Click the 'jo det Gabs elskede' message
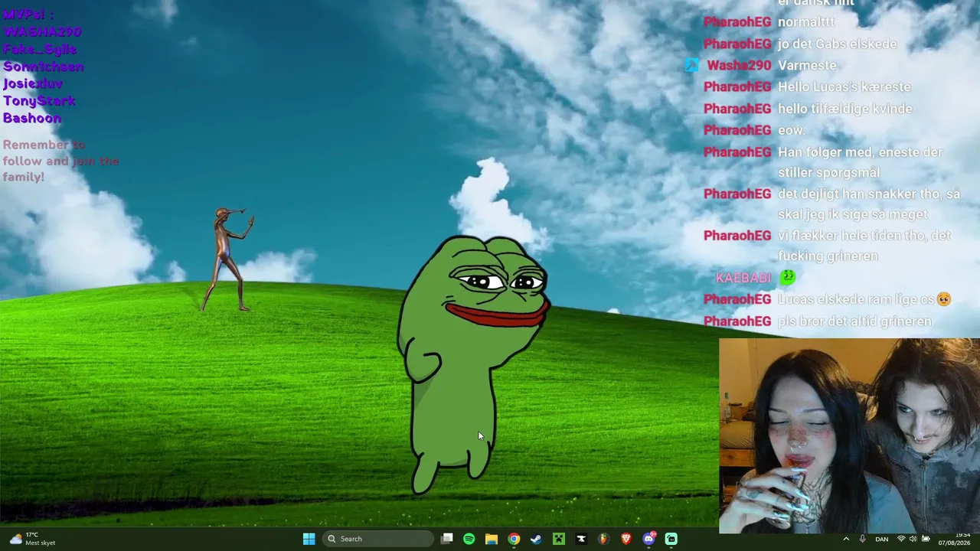 pyautogui.click(x=838, y=44)
